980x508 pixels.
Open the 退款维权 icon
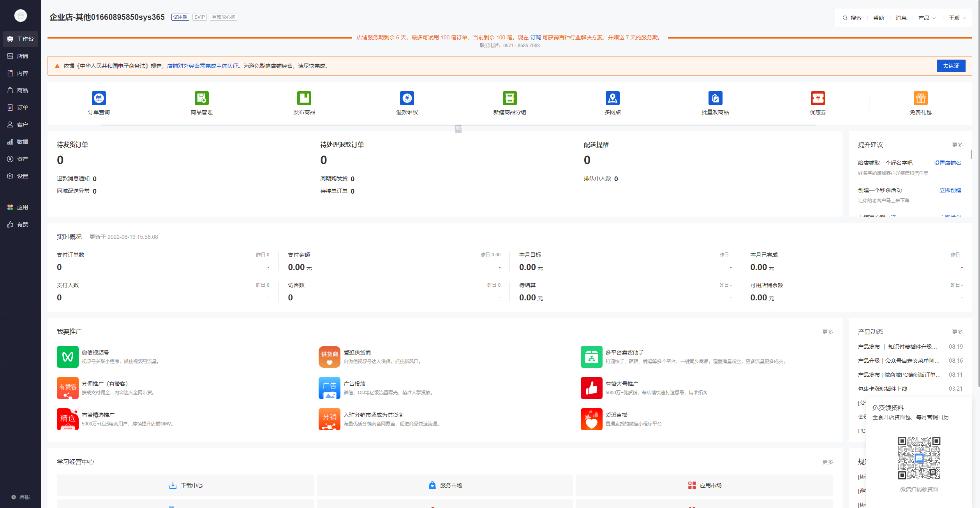tap(407, 98)
